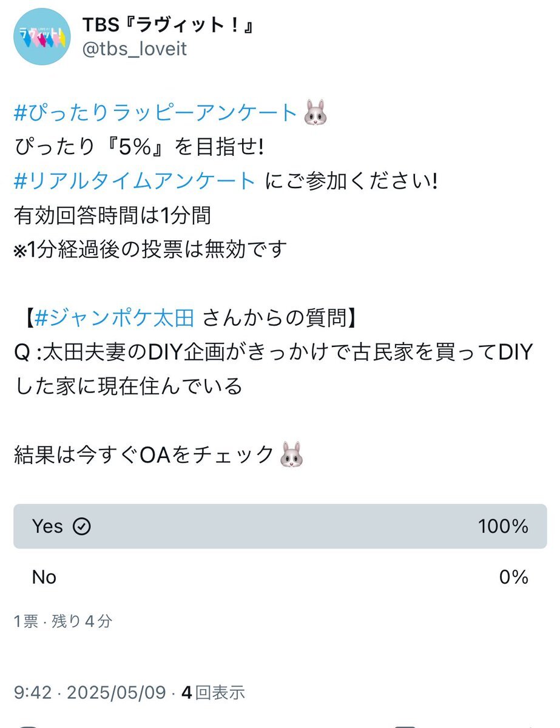Visit the @tbs_loveit handle
The width and height of the screenshot is (560, 728).
[134, 49]
